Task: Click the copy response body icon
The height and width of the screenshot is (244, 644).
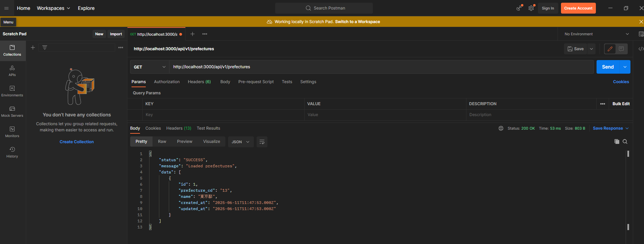Action: (617, 142)
